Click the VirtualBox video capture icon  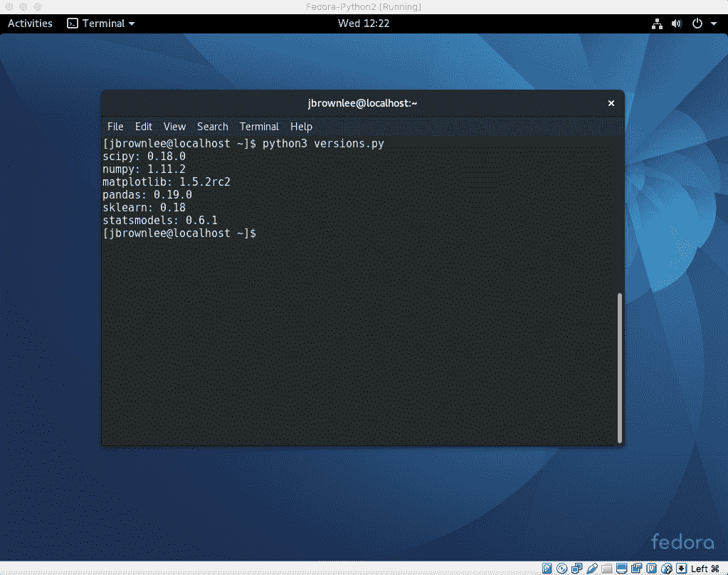[636, 569]
